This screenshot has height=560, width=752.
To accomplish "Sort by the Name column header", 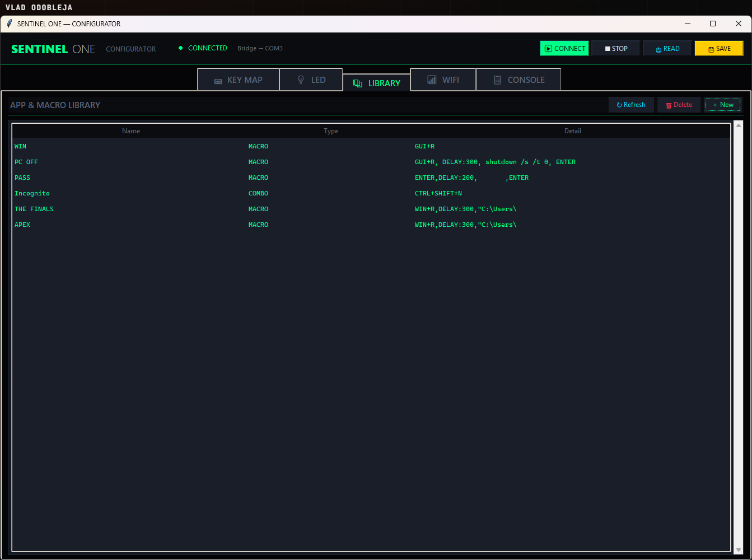I will click(131, 131).
